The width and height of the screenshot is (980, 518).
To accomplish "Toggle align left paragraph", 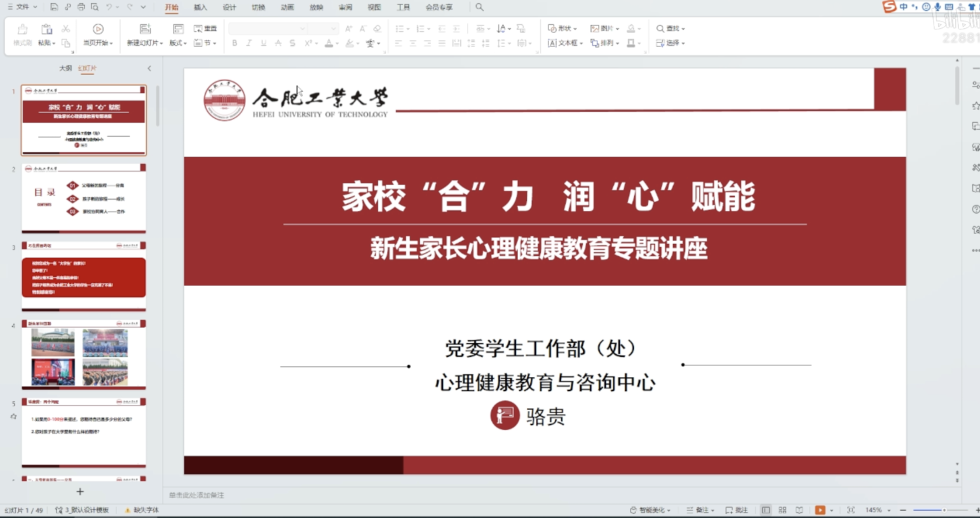I will [398, 43].
